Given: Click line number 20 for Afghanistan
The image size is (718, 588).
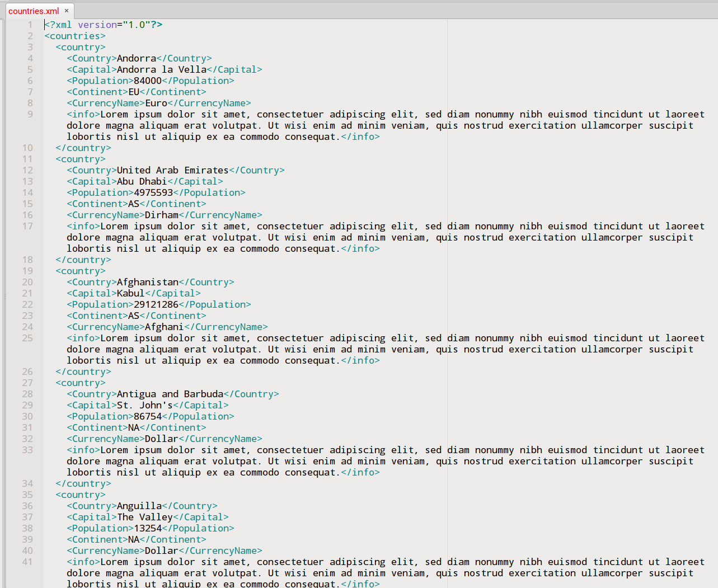Looking at the screenshot, I should (x=27, y=282).
